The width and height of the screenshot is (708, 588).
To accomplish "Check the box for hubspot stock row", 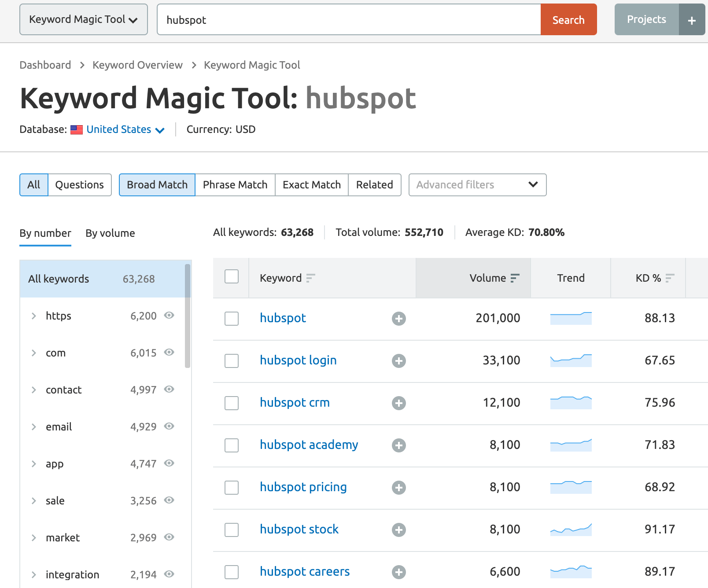I will [232, 530].
